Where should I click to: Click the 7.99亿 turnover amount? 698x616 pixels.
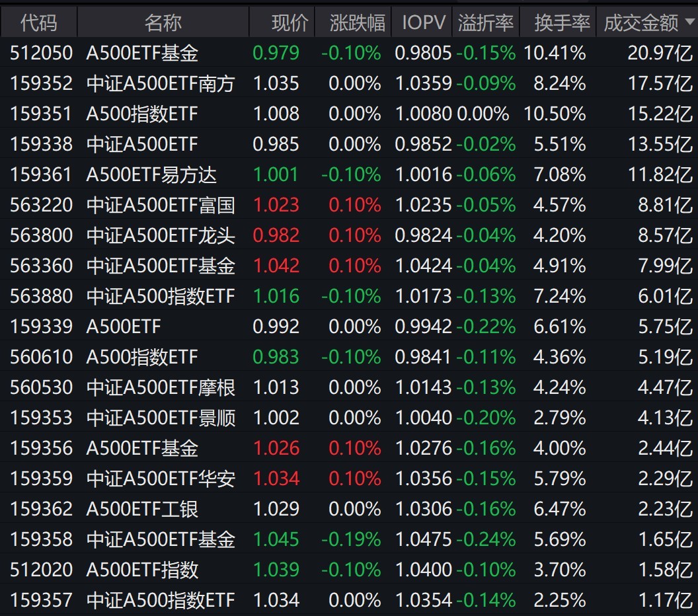(666, 266)
